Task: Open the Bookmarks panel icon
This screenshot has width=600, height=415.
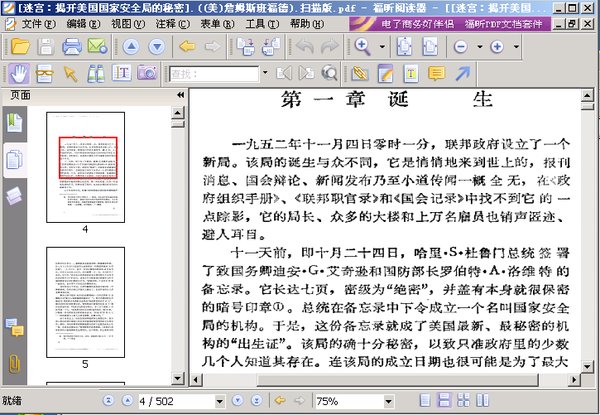Action: pos(15,123)
